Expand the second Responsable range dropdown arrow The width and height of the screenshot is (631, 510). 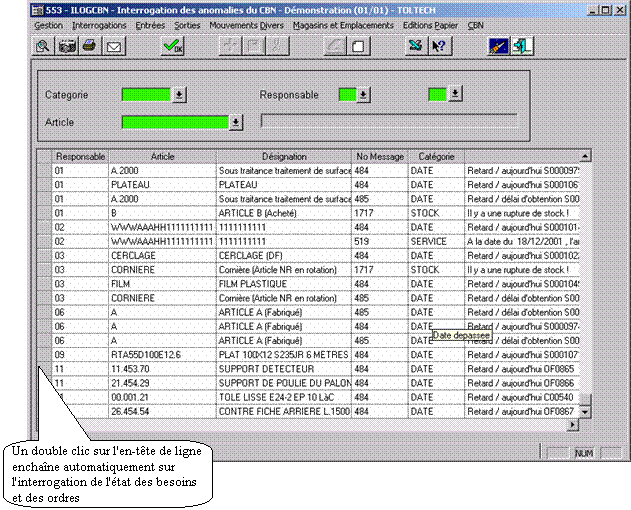click(x=455, y=94)
